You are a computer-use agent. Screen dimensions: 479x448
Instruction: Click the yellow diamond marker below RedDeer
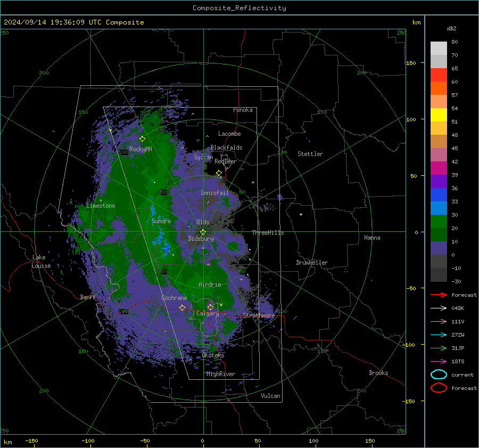click(x=219, y=173)
